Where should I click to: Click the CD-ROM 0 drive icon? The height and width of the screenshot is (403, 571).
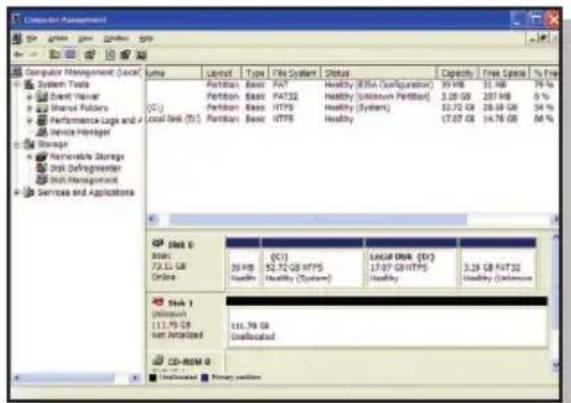click(x=158, y=361)
